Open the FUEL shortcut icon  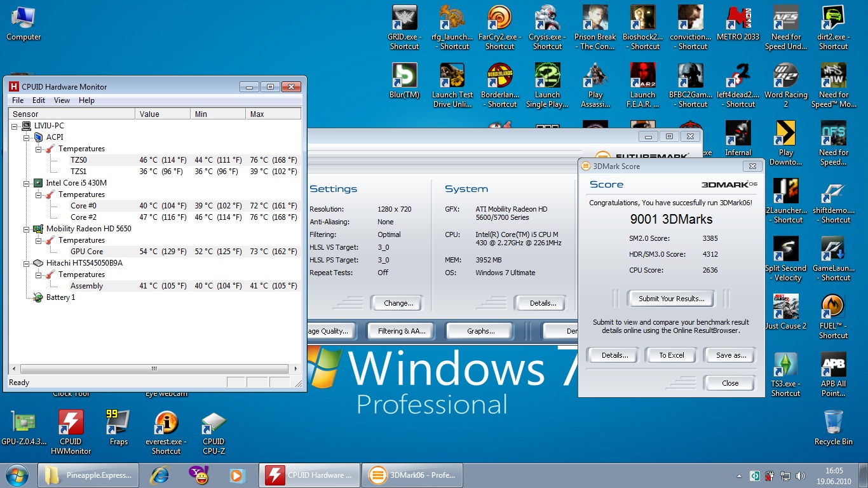click(833, 316)
